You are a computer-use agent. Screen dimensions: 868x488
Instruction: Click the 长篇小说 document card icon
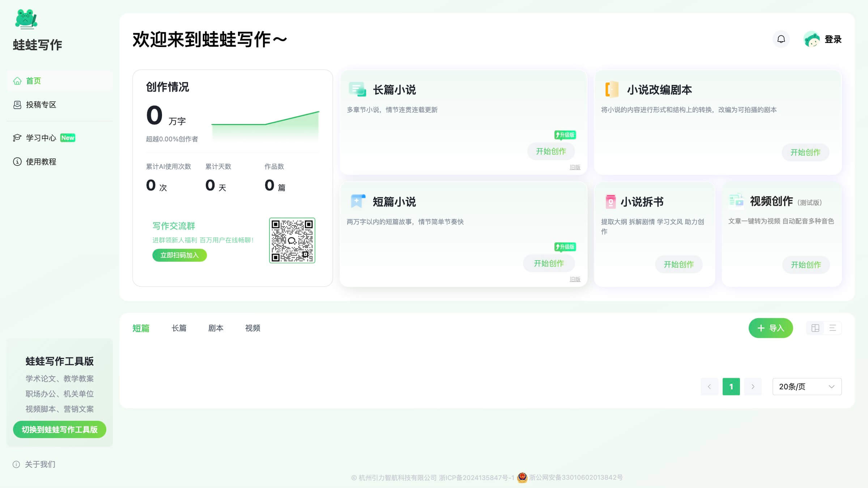(356, 89)
